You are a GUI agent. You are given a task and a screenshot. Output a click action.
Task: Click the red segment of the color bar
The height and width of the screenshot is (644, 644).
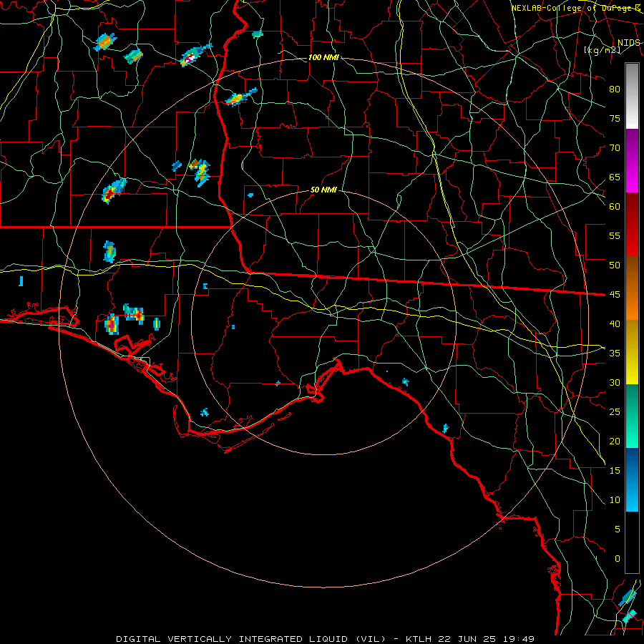[632, 224]
